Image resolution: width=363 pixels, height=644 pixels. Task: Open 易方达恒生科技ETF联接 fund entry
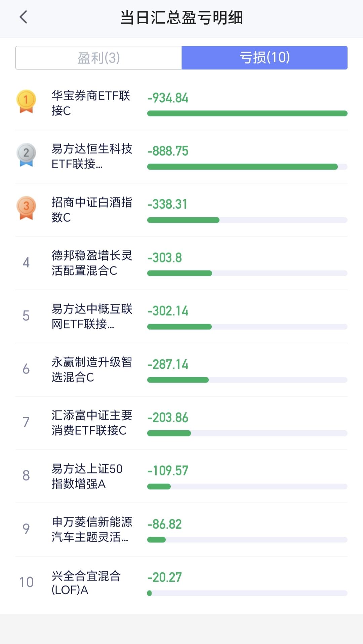point(182,156)
